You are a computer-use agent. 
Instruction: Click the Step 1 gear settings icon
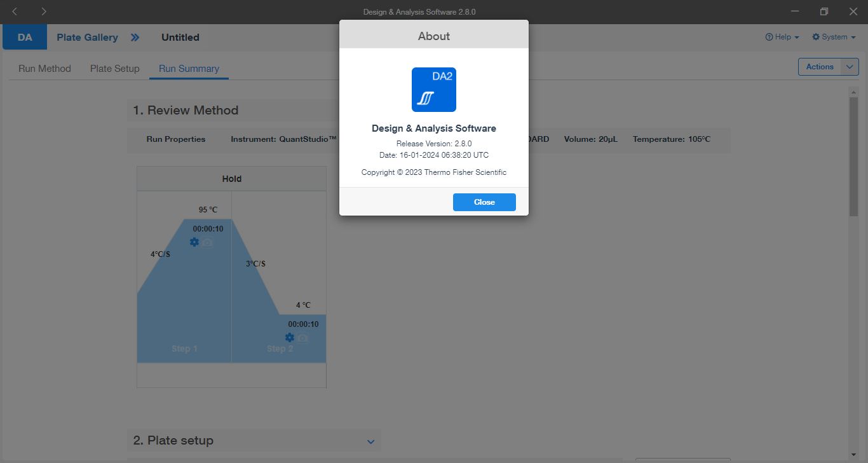pos(194,242)
